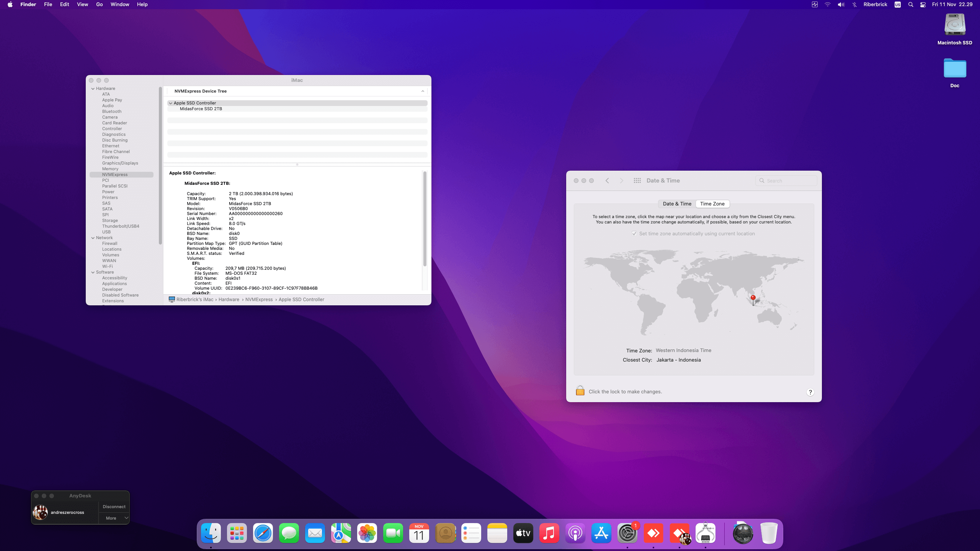Collapse the Network section in sidebar
Screen dimensions: 980x551
93,238
